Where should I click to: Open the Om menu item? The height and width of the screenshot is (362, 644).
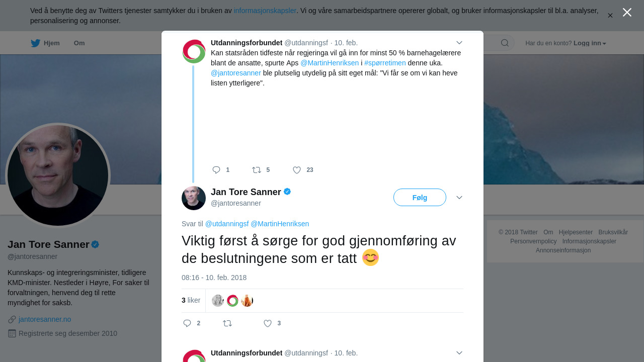[79, 43]
